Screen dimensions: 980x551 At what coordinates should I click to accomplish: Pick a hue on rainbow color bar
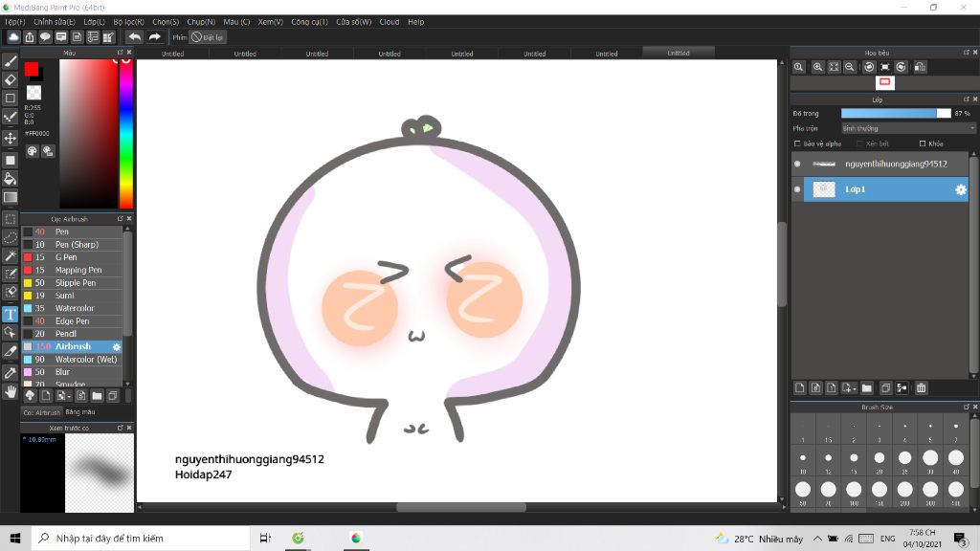click(126, 133)
